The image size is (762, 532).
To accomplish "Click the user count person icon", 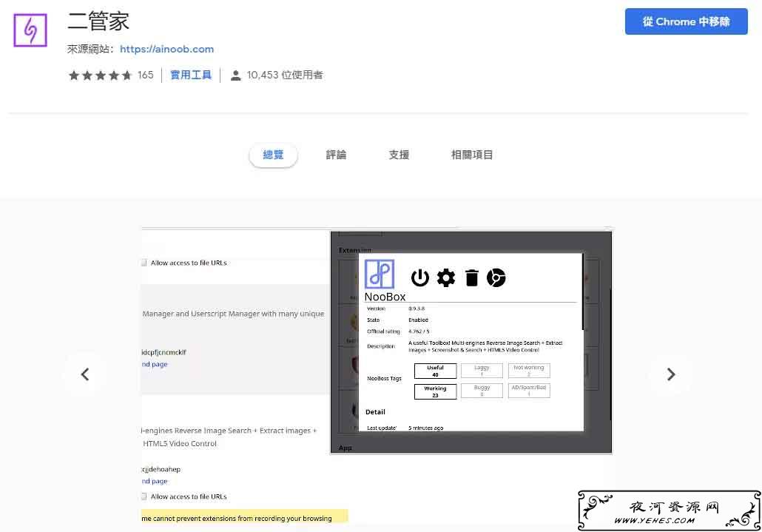I will 236,75.
